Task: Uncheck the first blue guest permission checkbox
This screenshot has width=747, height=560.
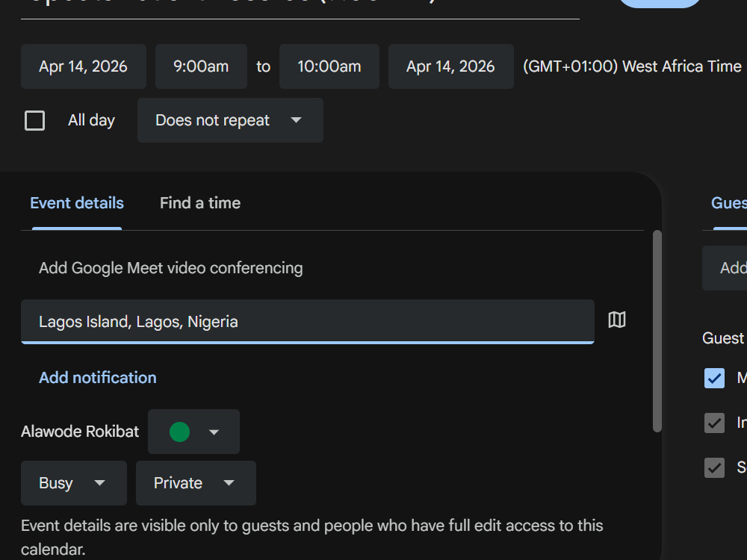Action: click(714, 378)
